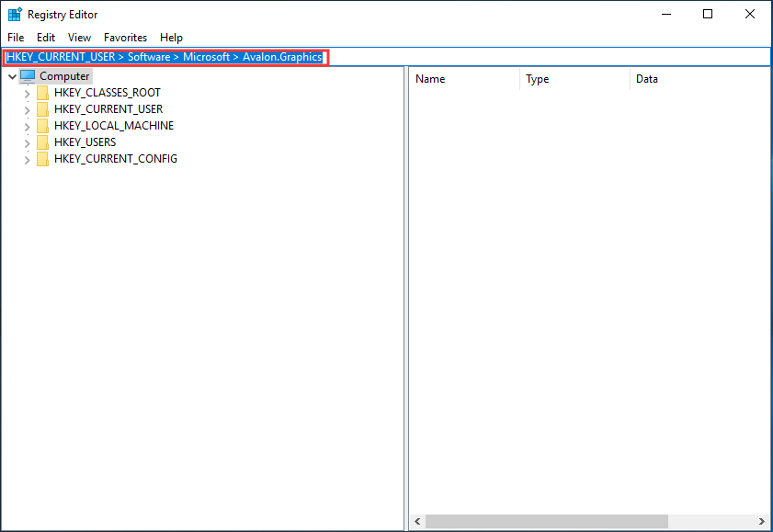Expand the HKEY_LOCAL_MACHINE node
Viewport: 773px width, 532px height.
point(27,125)
